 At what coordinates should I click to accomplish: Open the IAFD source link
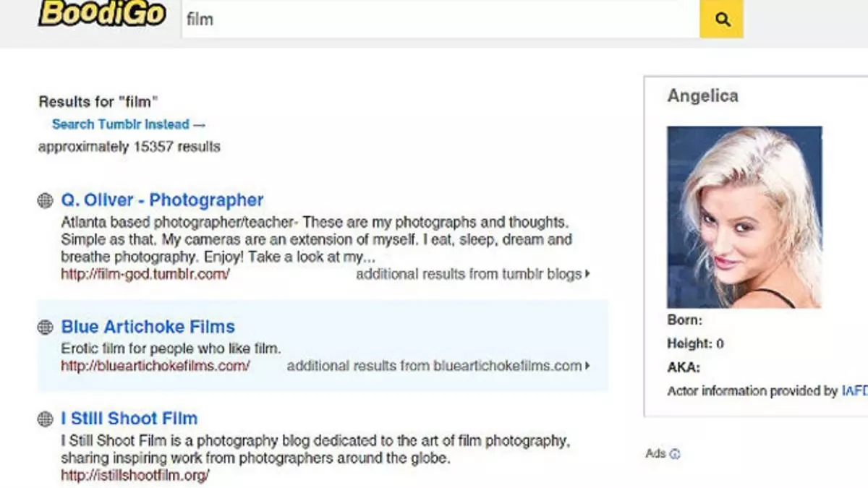coord(854,391)
